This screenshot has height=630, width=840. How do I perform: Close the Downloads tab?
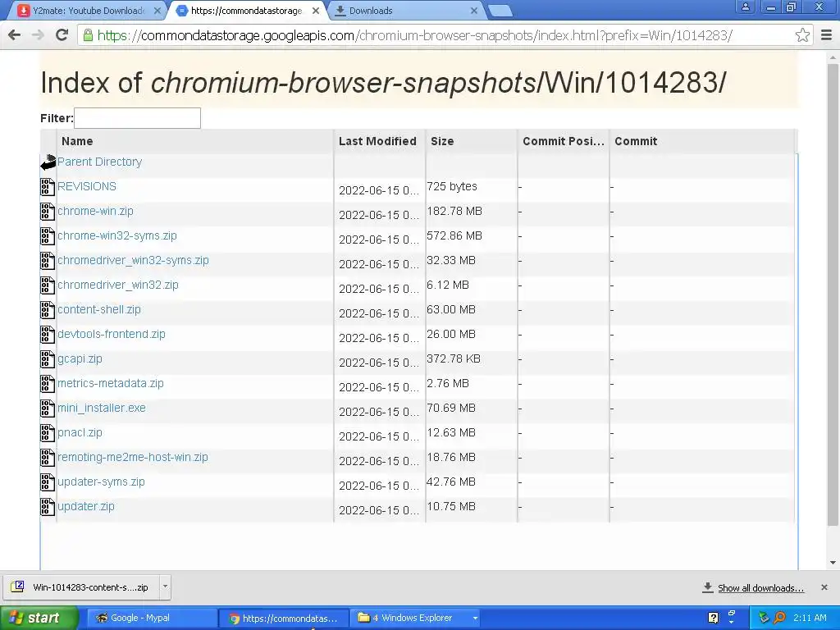473,11
